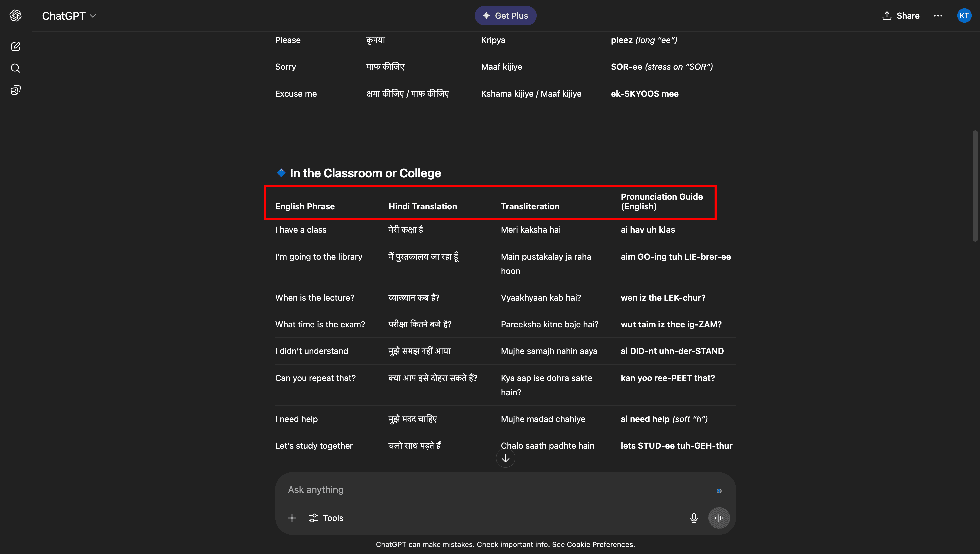Screen dimensions: 980x554
Task: Click the English Phrase column header
Action: [305, 206]
